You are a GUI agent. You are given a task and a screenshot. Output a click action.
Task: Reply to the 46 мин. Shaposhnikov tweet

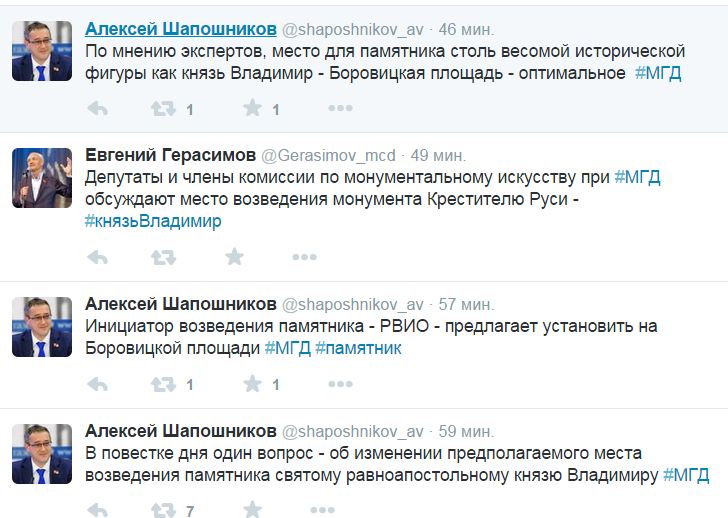click(97, 109)
